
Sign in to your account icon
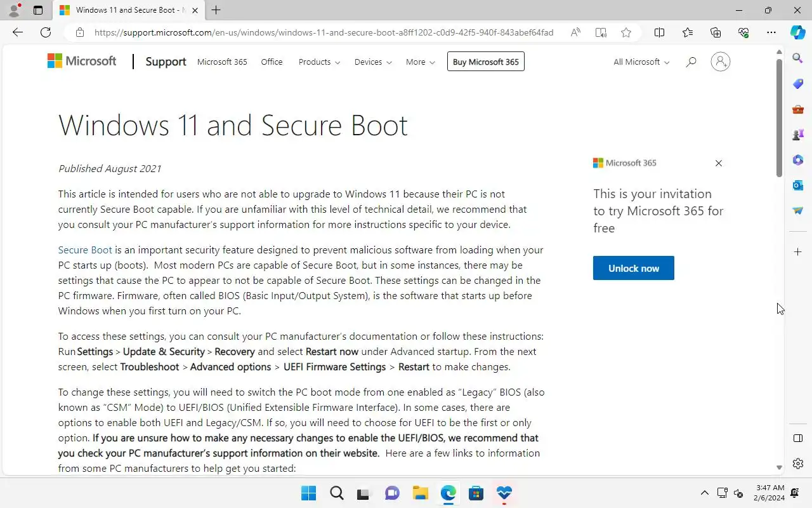click(x=720, y=62)
